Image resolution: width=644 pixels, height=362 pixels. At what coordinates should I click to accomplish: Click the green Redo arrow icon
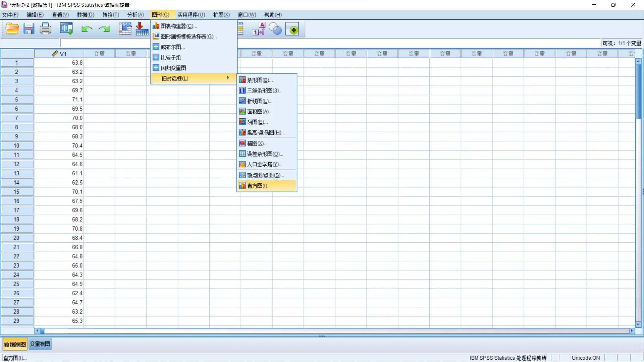[x=104, y=29]
